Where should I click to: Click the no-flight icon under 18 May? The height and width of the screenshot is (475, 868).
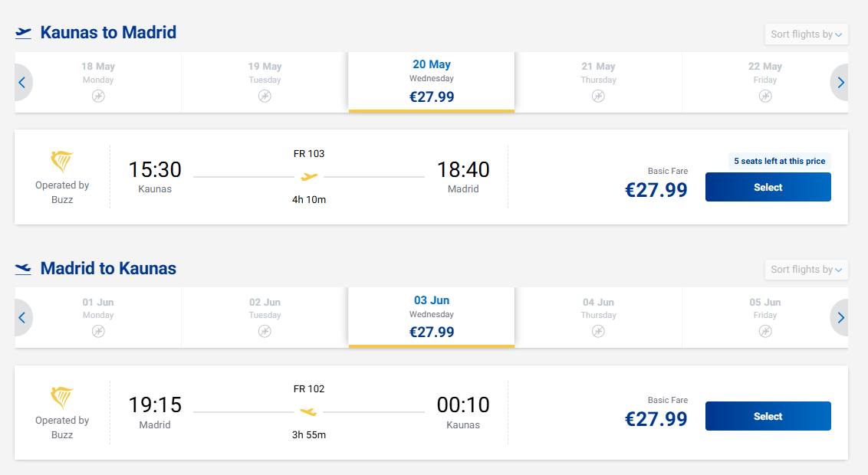tap(98, 96)
